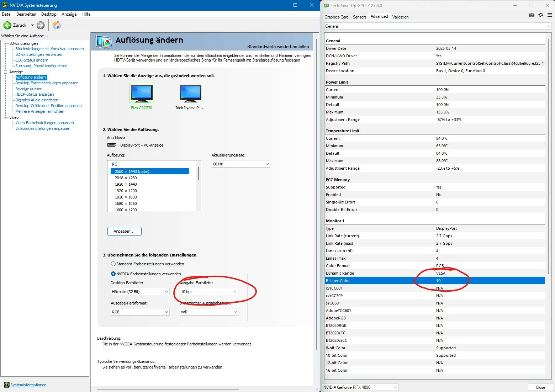
Task: Open the Anzeige menu in menu bar
Action: coord(69,14)
